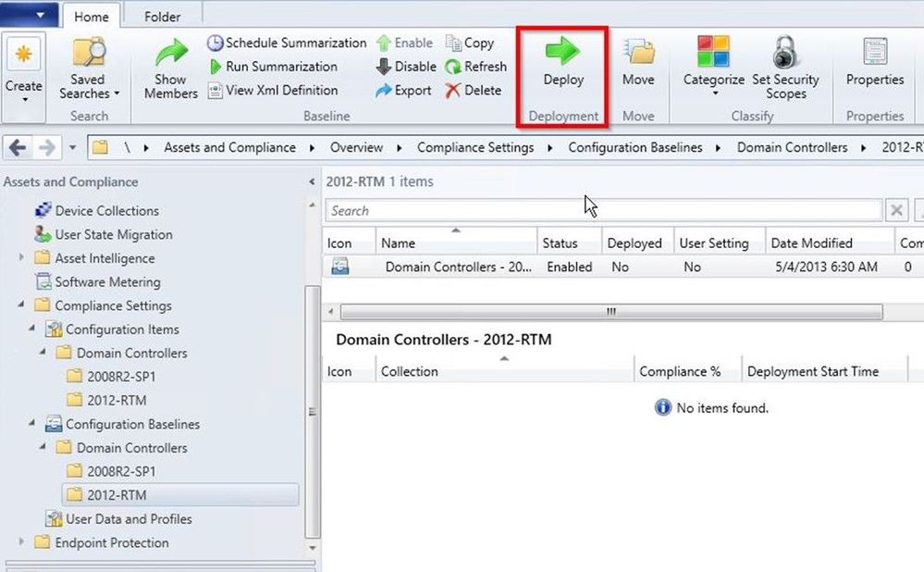Switch to the Home ribbon tab
924x572 pixels.
click(x=92, y=17)
